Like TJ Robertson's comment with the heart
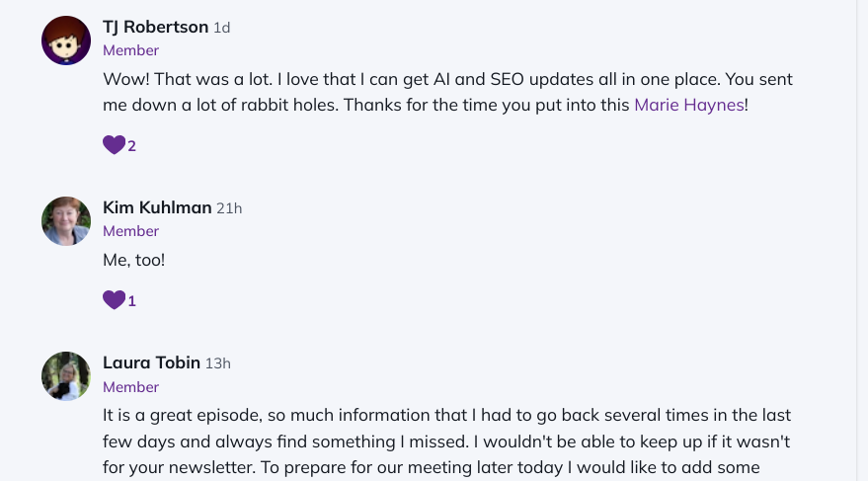868x481 pixels. point(114,145)
